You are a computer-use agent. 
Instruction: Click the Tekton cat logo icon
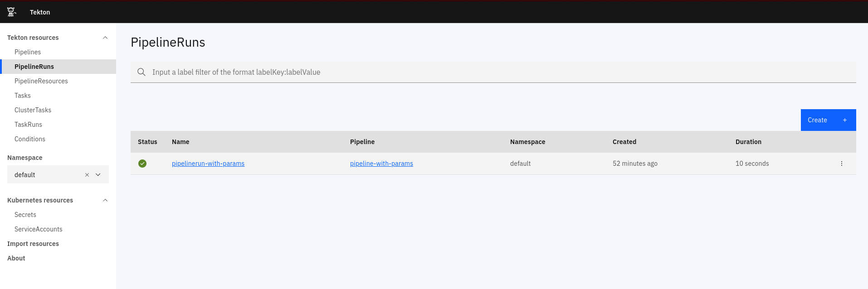click(x=12, y=12)
